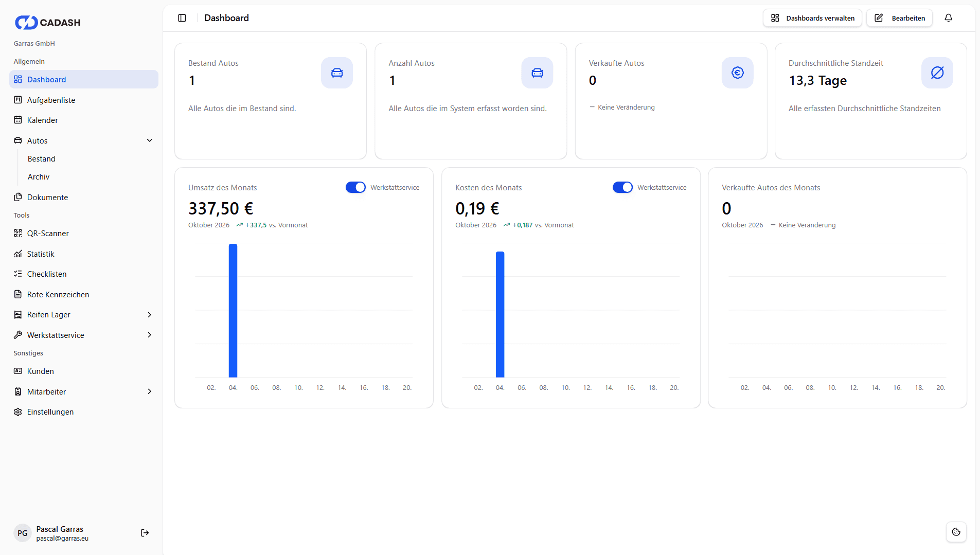The image size is (980, 555).
Task: Open the Kunden page
Action: pyautogui.click(x=84, y=371)
